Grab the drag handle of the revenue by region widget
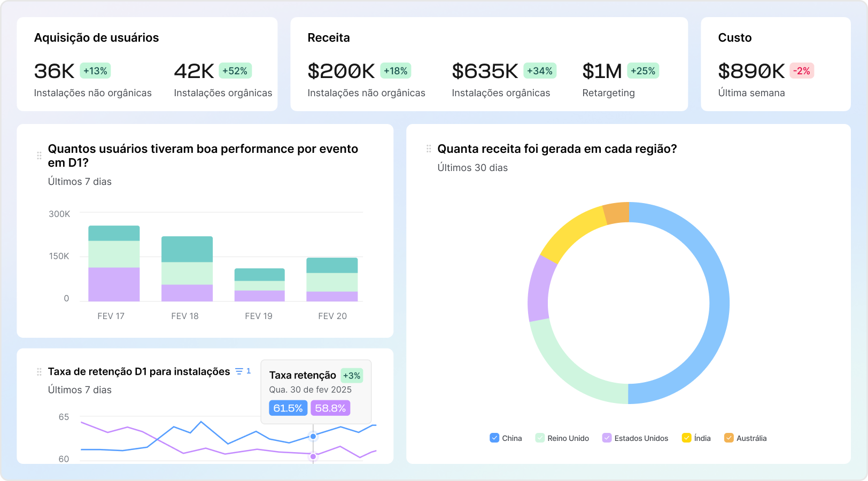The width and height of the screenshot is (868, 481). (x=429, y=149)
